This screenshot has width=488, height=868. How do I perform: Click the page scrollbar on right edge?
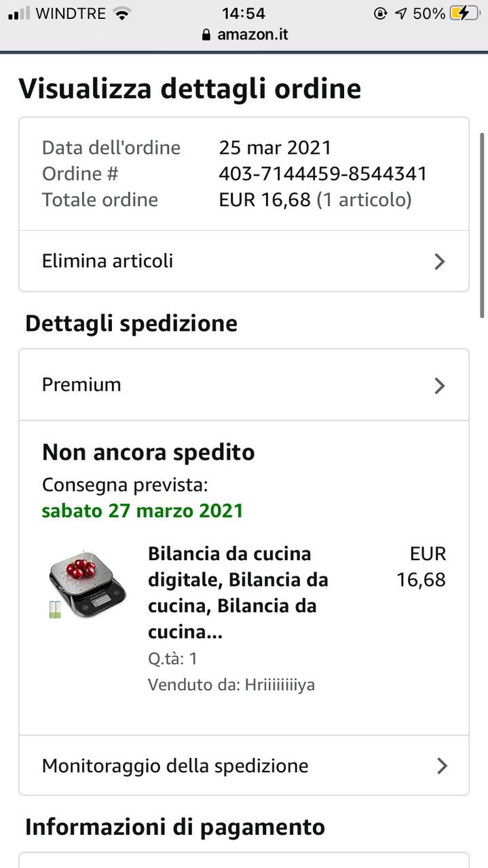coord(483,222)
